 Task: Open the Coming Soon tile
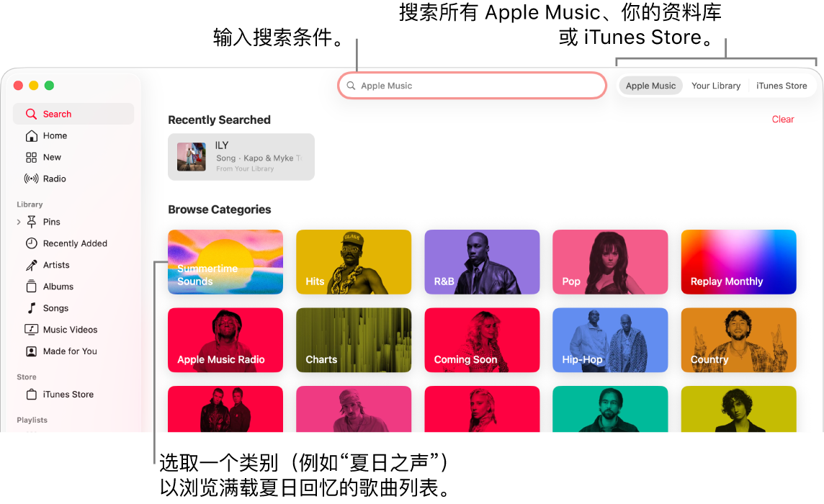[482, 340]
